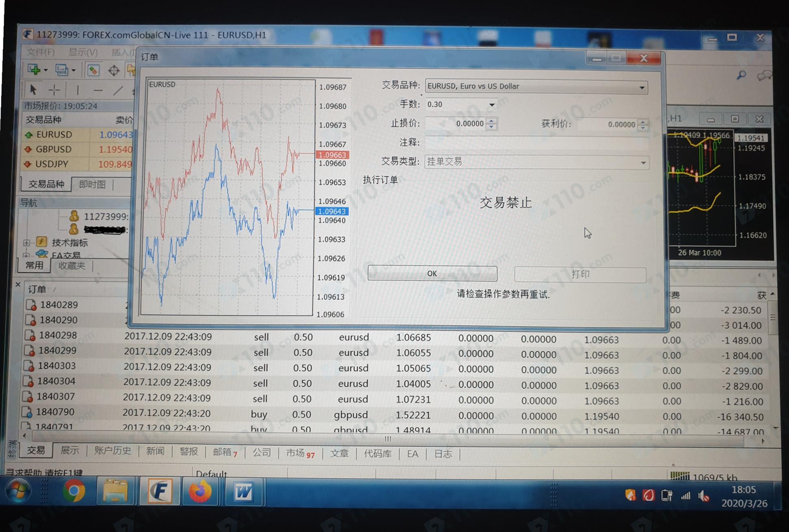Open the 邮箱 terminal tab

(x=225, y=452)
